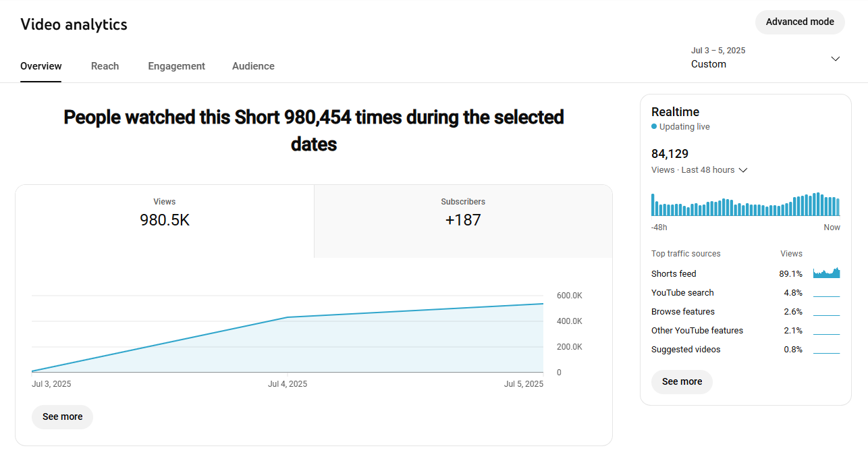Expand the Custom date range chevron

tap(835, 59)
